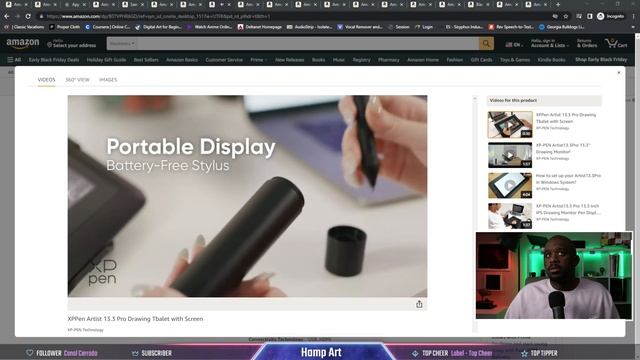Click the XP-PEN Technology text under video title

tap(85, 330)
